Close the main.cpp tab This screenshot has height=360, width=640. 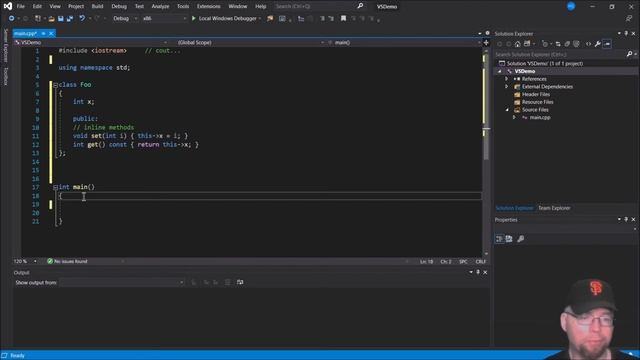pos(51,33)
